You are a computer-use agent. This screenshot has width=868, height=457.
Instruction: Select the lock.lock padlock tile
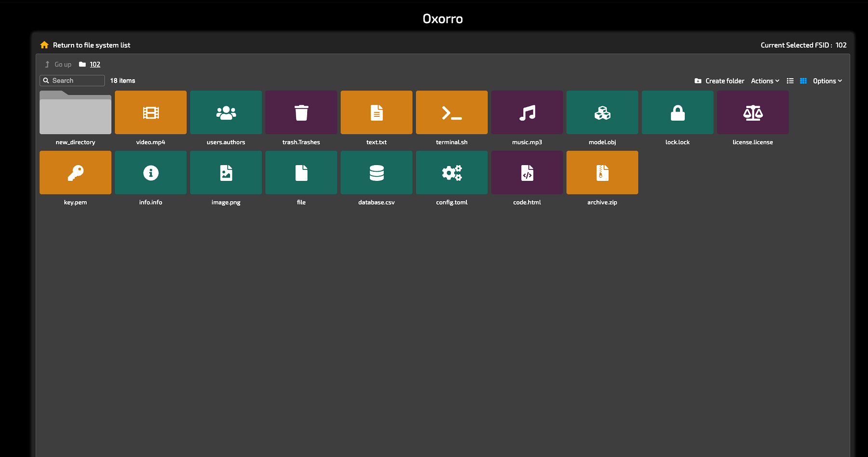[x=677, y=112]
